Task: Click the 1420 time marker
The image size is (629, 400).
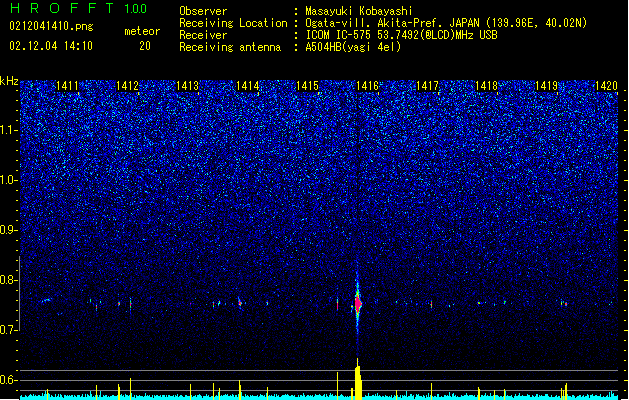Action: click(606, 86)
